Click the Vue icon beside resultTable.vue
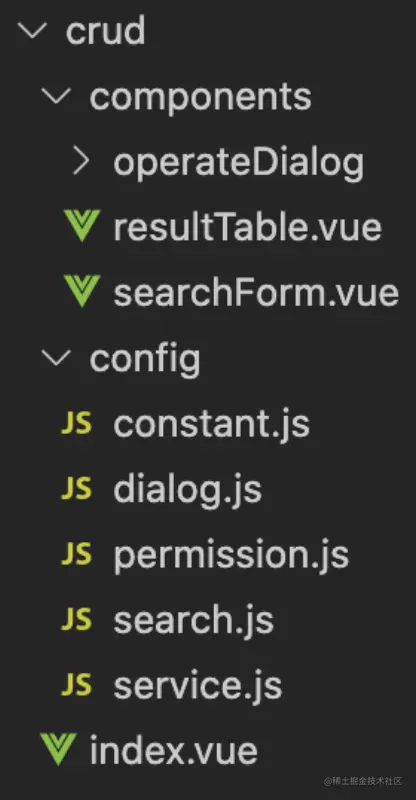 tap(82, 226)
